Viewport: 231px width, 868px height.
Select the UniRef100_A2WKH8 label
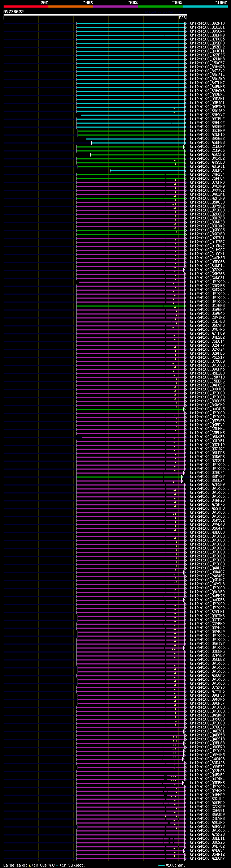[x=207, y=59]
